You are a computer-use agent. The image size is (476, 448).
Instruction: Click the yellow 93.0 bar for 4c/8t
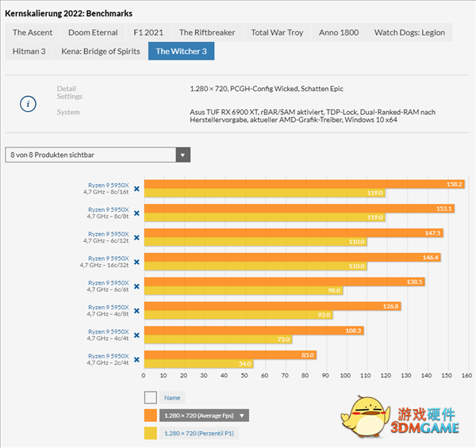(x=239, y=315)
